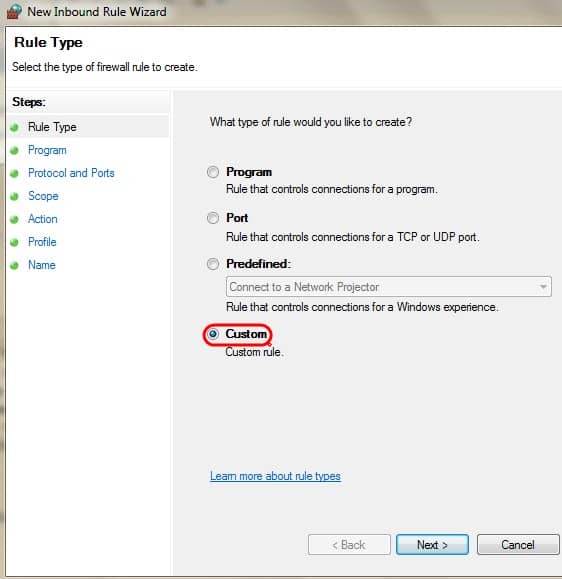Select the Program radio button
562x579 pixels.
pyautogui.click(x=213, y=172)
